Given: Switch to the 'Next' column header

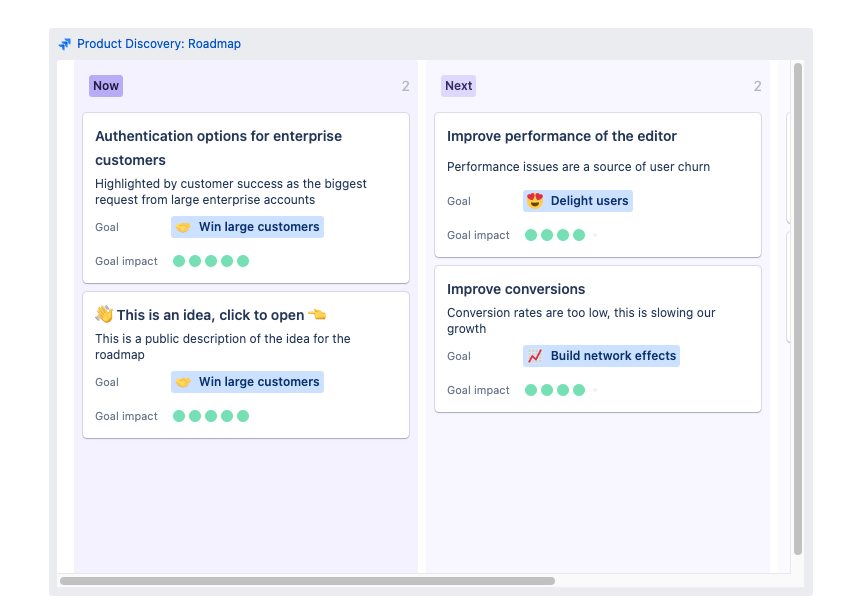Looking at the screenshot, I should point(458,86).
